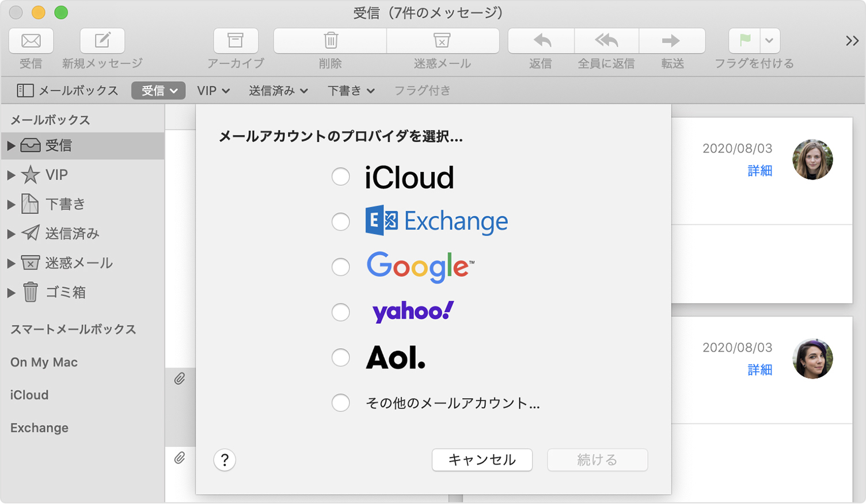The image size is (866, 504).
Task: Select the スマートメールボックス section
Action: click(73, 329)
